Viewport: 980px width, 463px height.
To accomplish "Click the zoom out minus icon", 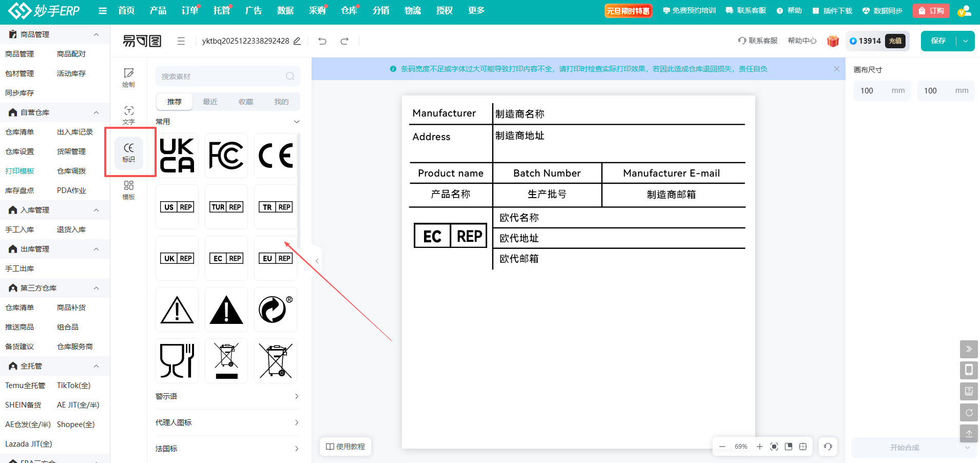I will [x=722, y=447].
